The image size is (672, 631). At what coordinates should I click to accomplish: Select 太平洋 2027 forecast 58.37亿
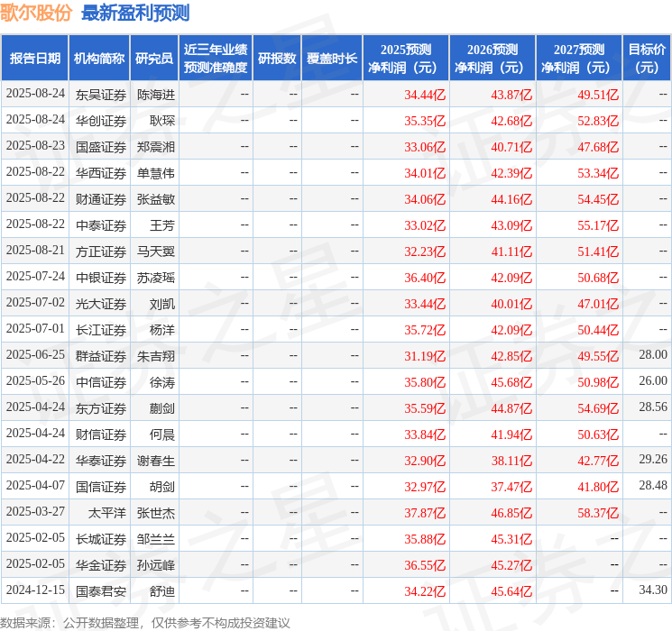(598, 512)
